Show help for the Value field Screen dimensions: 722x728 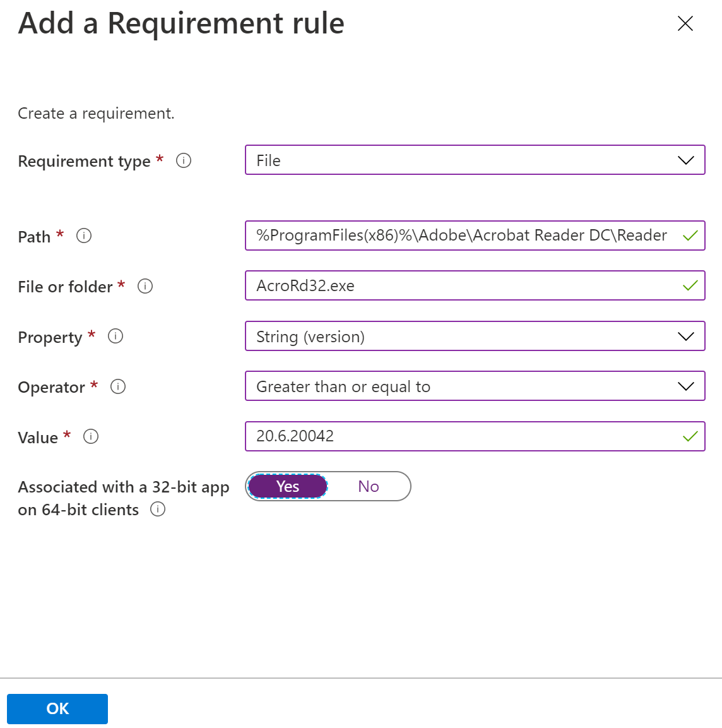point(90,436)
